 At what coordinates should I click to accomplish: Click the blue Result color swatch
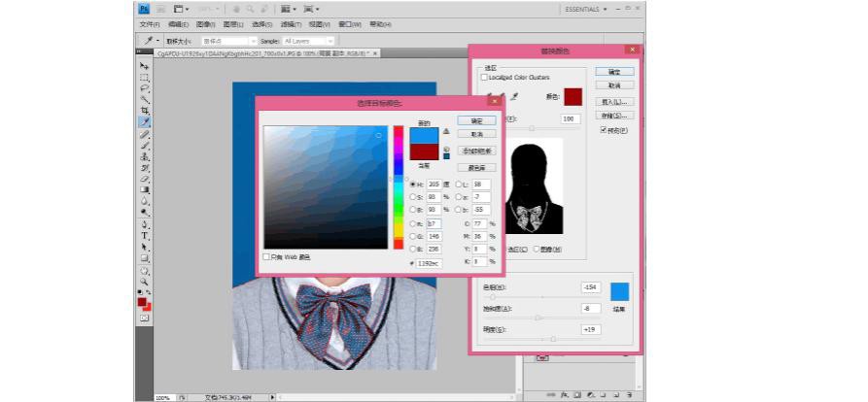tap(620, 292)
